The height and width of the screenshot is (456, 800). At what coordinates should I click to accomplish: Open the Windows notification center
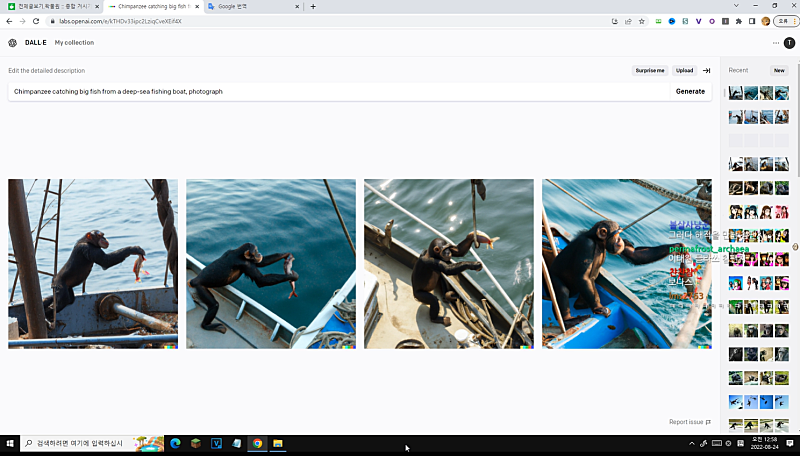[790, 443]
